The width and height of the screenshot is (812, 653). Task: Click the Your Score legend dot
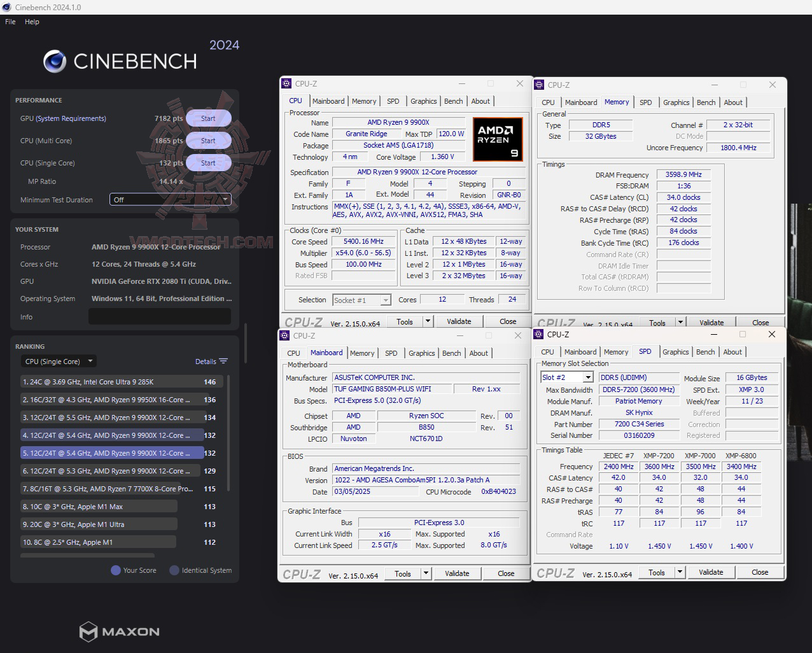coord(116,570)
